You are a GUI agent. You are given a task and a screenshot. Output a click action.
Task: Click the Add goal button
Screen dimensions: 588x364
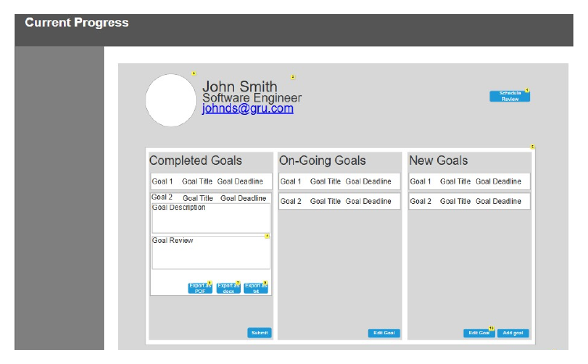pyautogui.click(x=513, y=333)
